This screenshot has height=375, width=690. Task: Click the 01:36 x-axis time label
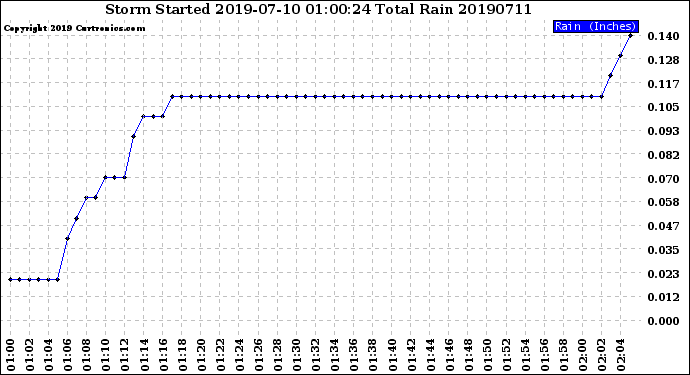(x=353, y=355)
